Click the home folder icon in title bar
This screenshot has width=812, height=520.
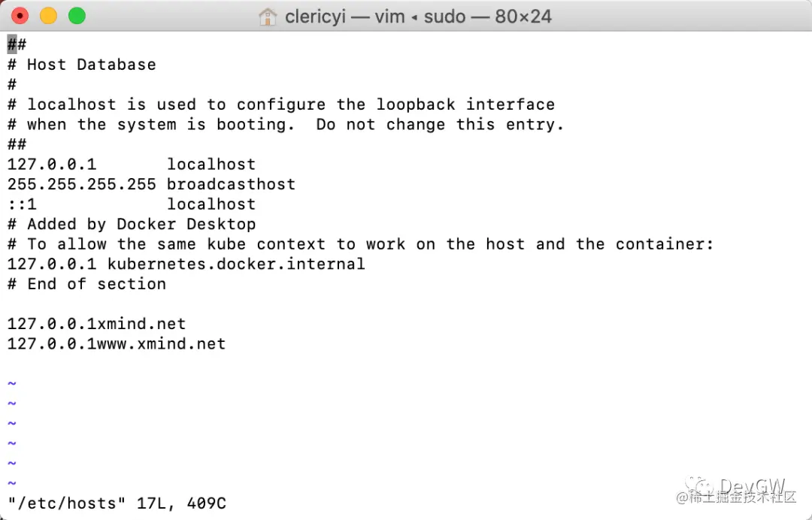coord(268,17)
